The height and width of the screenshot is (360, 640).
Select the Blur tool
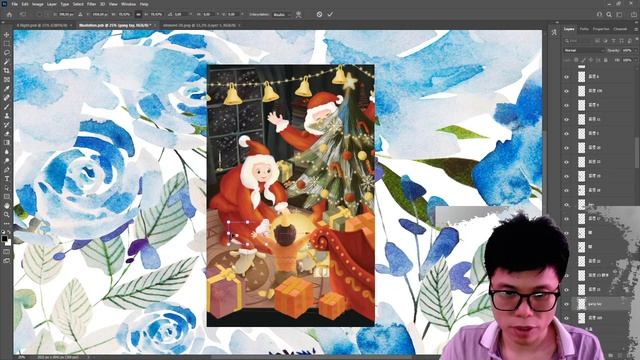point(7,151)
